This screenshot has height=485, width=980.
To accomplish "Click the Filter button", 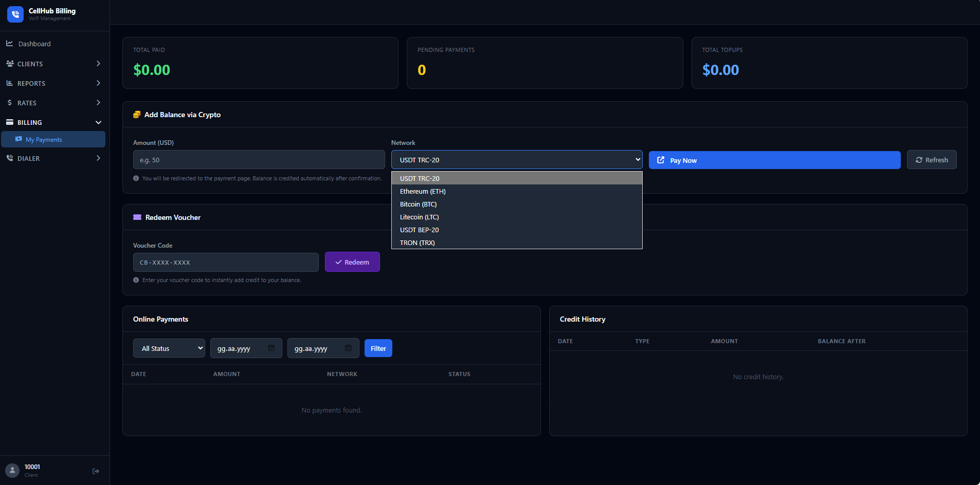I will pos(378,348).
